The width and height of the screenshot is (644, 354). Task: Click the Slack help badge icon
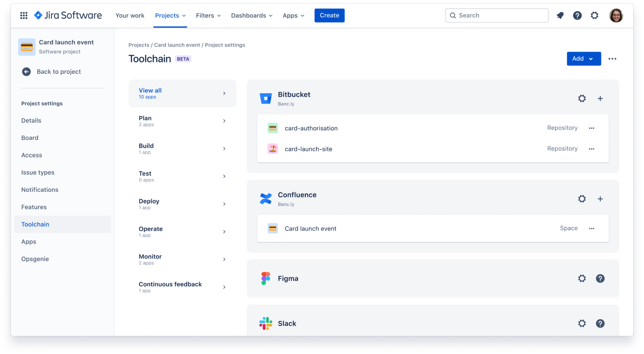click(x=600, y=323)
